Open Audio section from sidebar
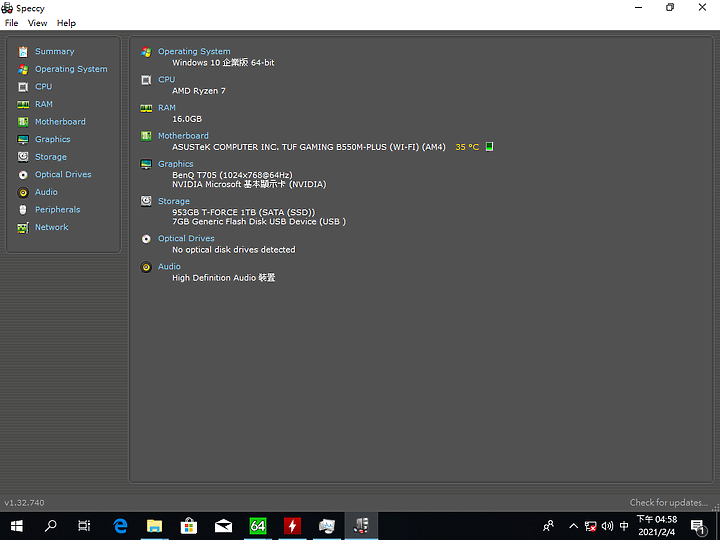 pyautogui.click(x=46, y=192)
